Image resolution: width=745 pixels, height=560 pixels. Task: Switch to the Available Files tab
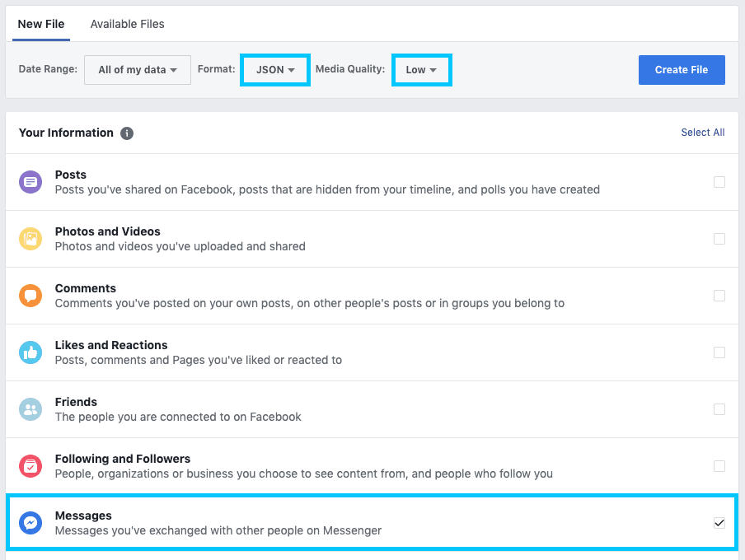(127, 24)
